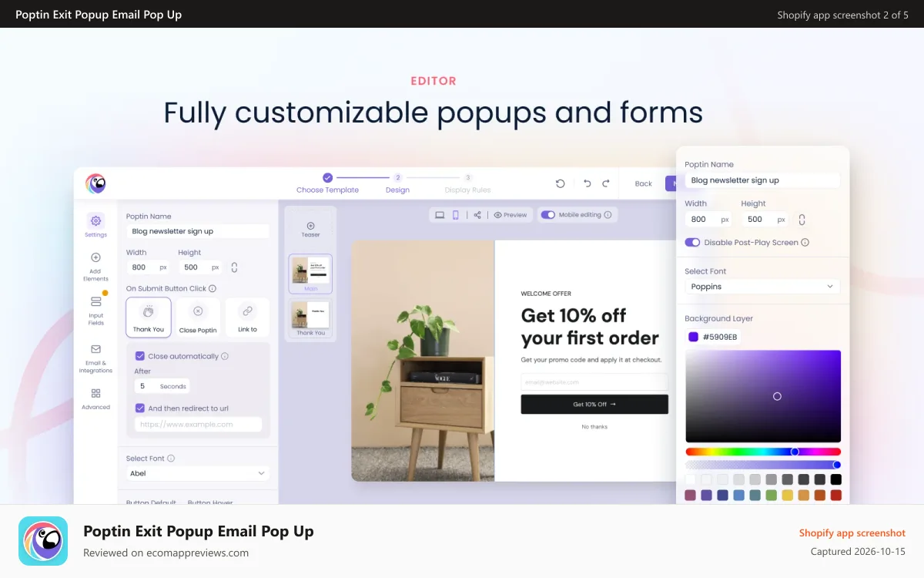This screenshot has height=578, width=924.
Task: Pick the green preset color swatch
Action: 772,496
